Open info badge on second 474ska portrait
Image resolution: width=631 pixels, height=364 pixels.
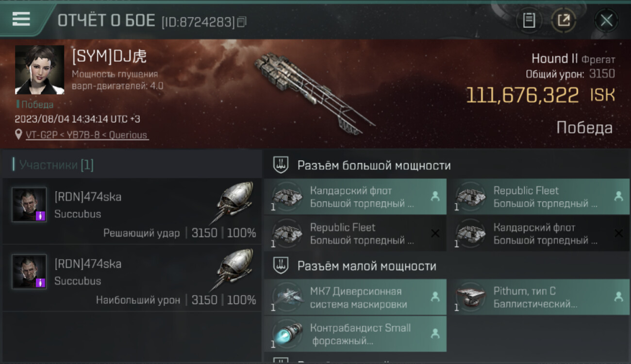pyautogui.click(x=41, y=282)
